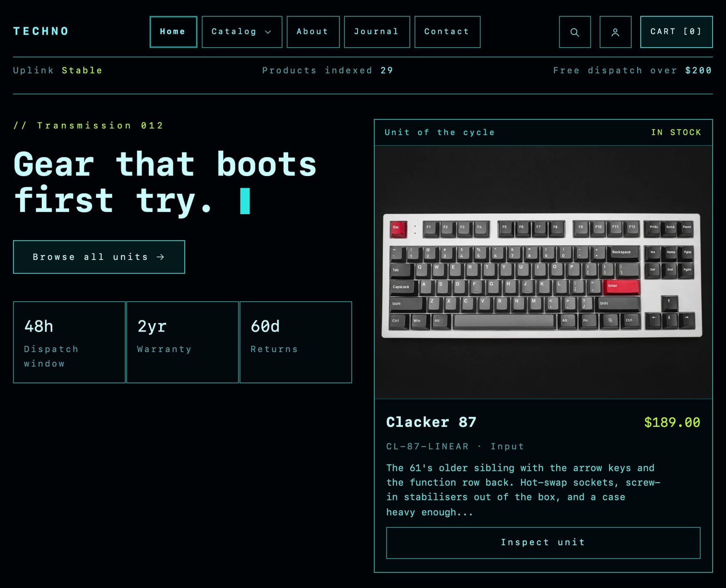The width and height of the screenshot is (726, 588).
Task: Click the Clacker 87 product title
Action: (x=431, y=422)
